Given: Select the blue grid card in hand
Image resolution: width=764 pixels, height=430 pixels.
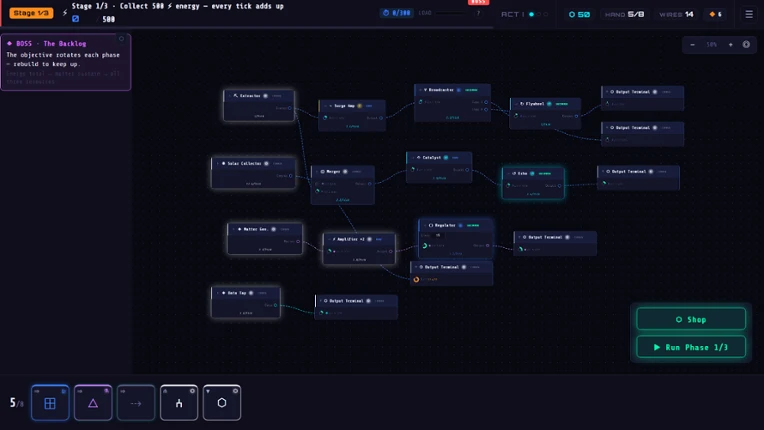Looking at the screenshot, I should (x=50, y=403).
